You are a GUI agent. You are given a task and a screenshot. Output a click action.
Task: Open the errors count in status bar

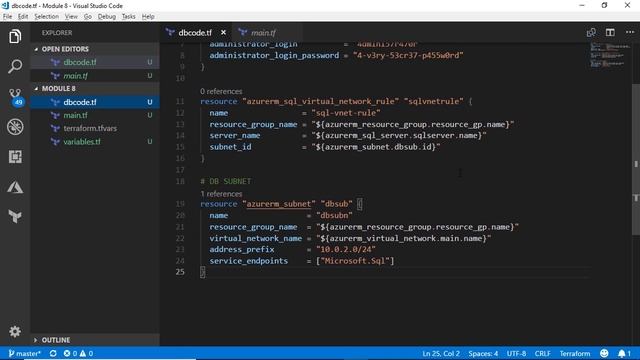(x=71, y=353)
